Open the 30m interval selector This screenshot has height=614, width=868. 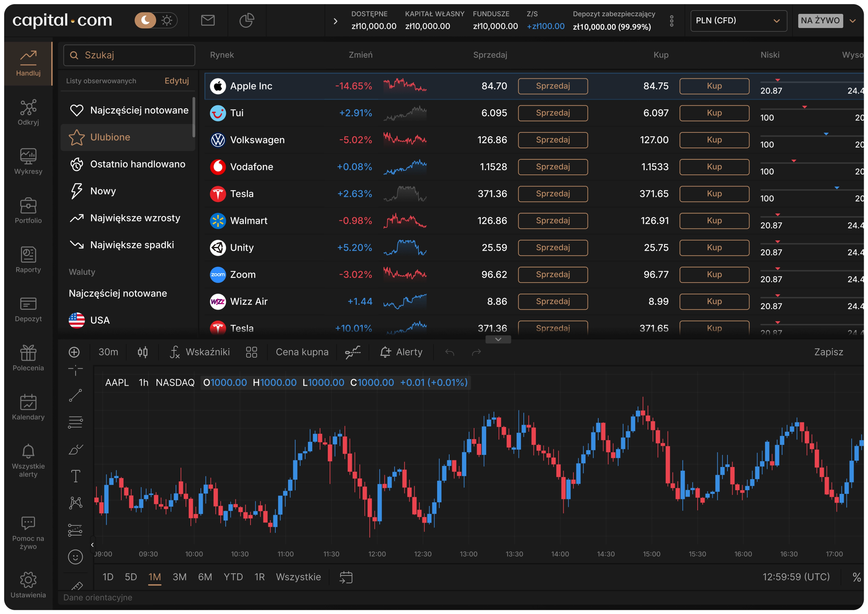click(x=108, y=352)
